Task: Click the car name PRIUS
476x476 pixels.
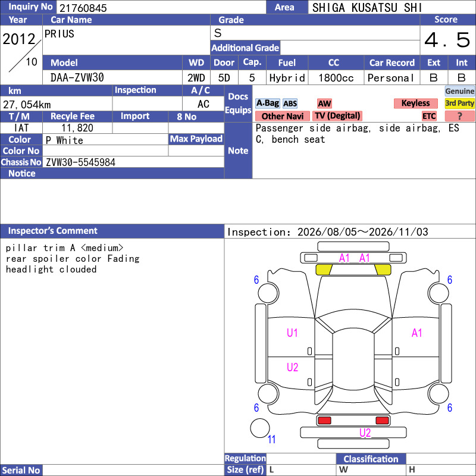Action: (x=59, y=34)
